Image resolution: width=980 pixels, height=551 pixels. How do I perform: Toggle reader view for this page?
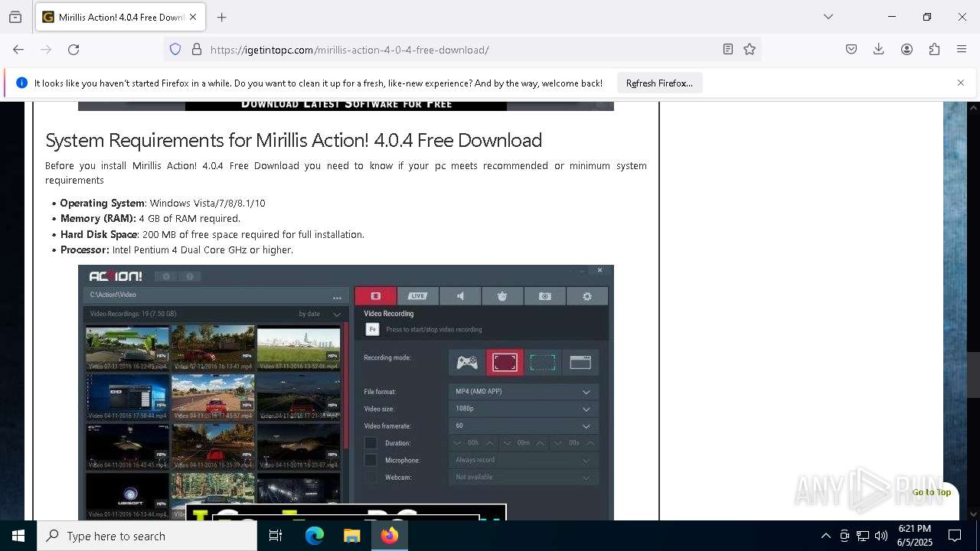pyautogui.click(x=728, y=49)
